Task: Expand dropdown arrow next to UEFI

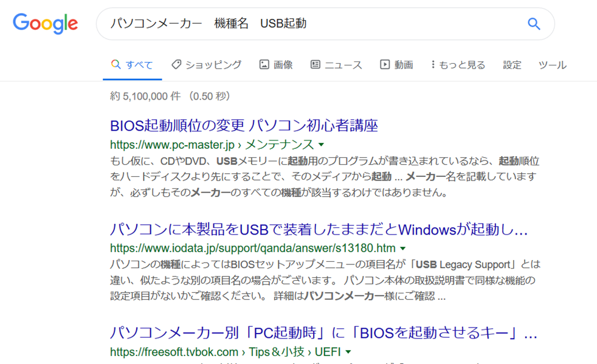Action: click(x=348, y=352)
